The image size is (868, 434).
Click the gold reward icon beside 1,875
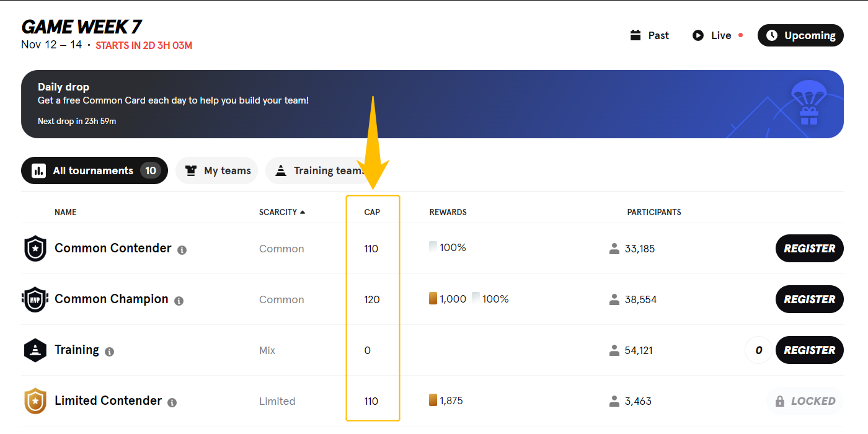tap(433, 401)
